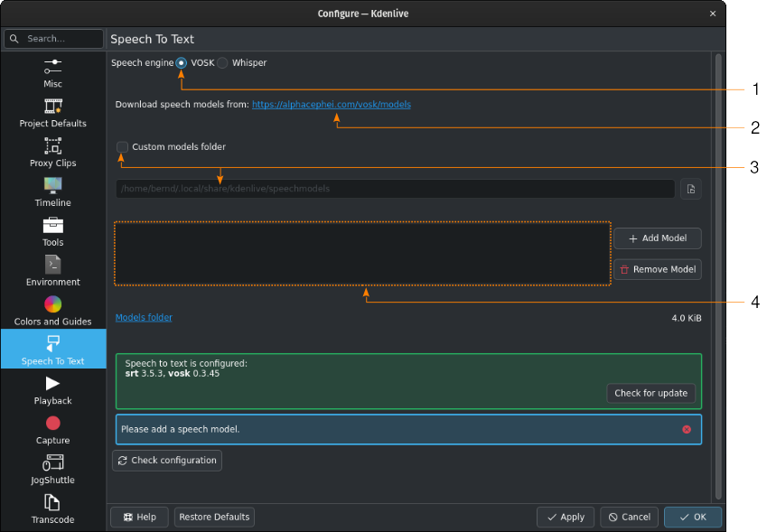
Task: Open the Playback settings section
Action: click(x=52, y=390)
